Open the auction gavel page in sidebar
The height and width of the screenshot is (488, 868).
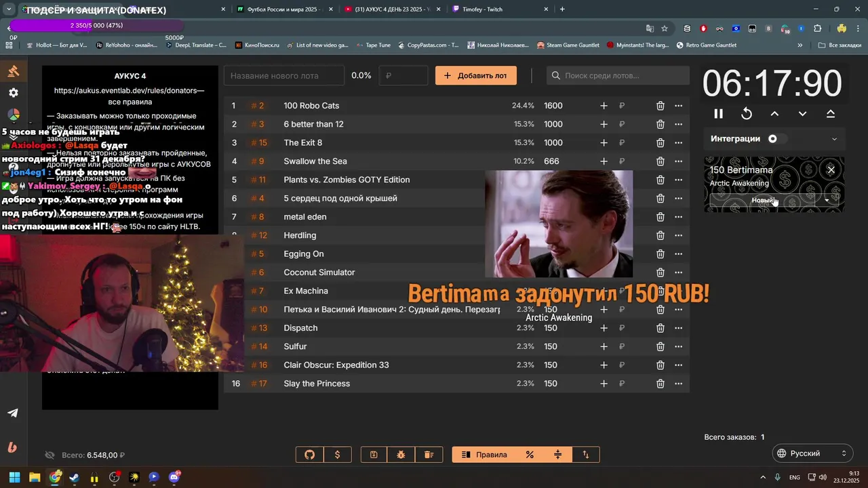tap(13, 71)
